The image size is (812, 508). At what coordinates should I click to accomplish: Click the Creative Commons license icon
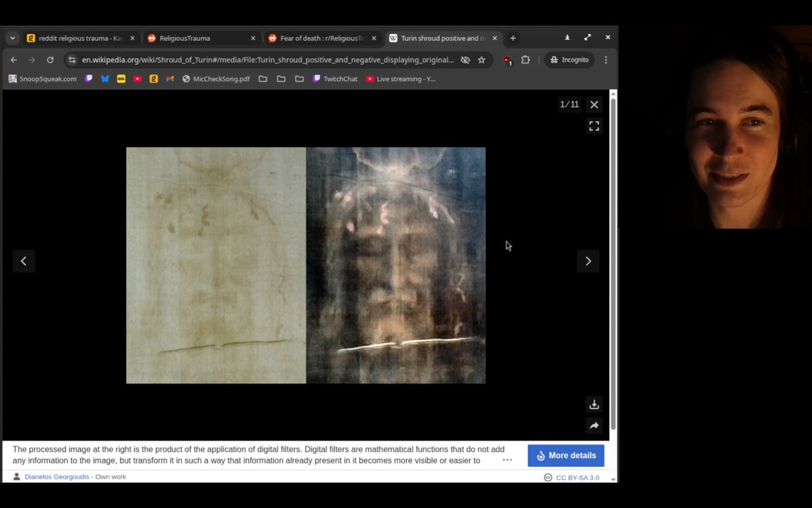pos(548,478)
